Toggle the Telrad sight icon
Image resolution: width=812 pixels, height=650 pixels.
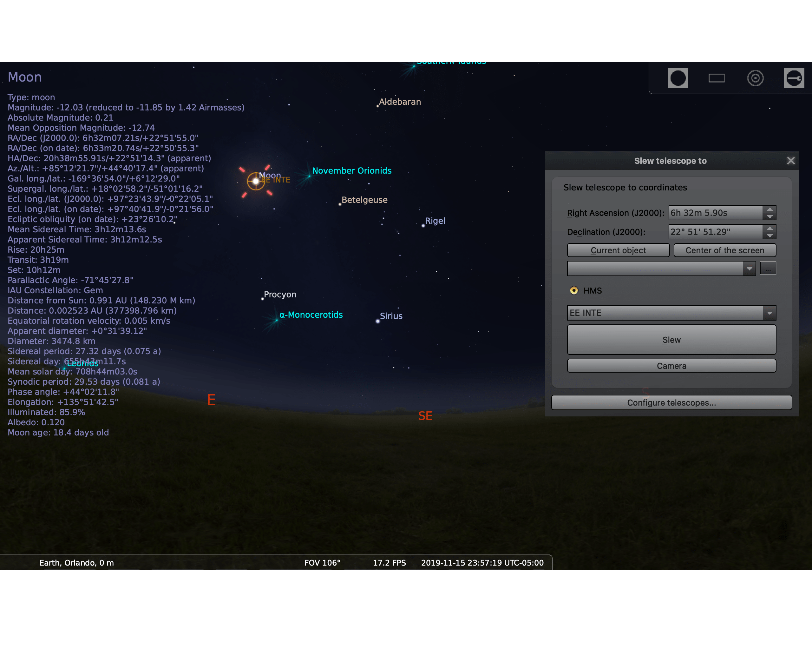(755, 78)
